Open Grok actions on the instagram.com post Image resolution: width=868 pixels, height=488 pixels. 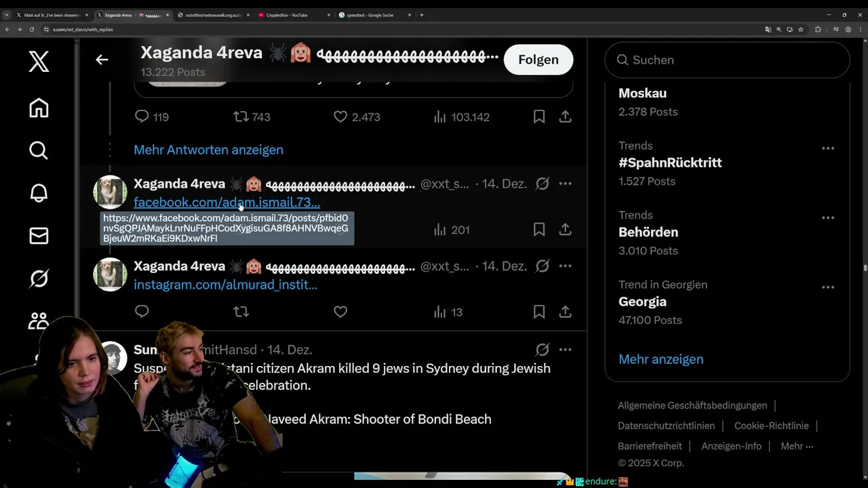pyautogui.click(x=542, y=266)
